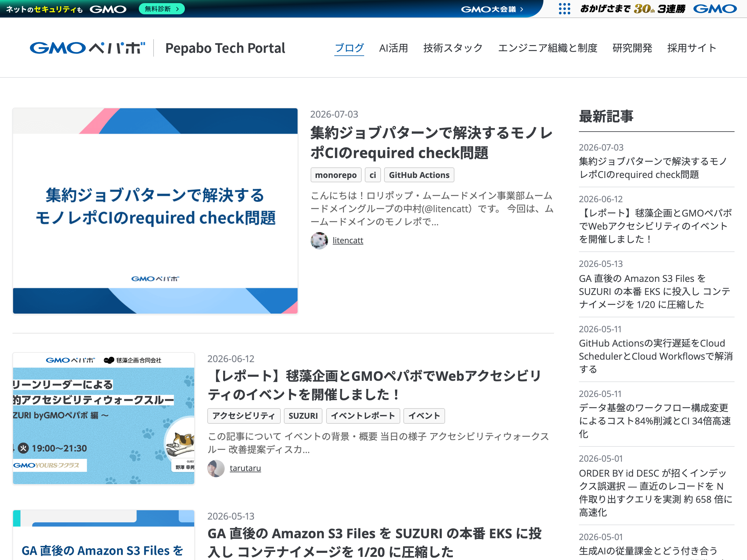Select the ブログ navigation tab

pyautogui.click(x=349, y=48)
